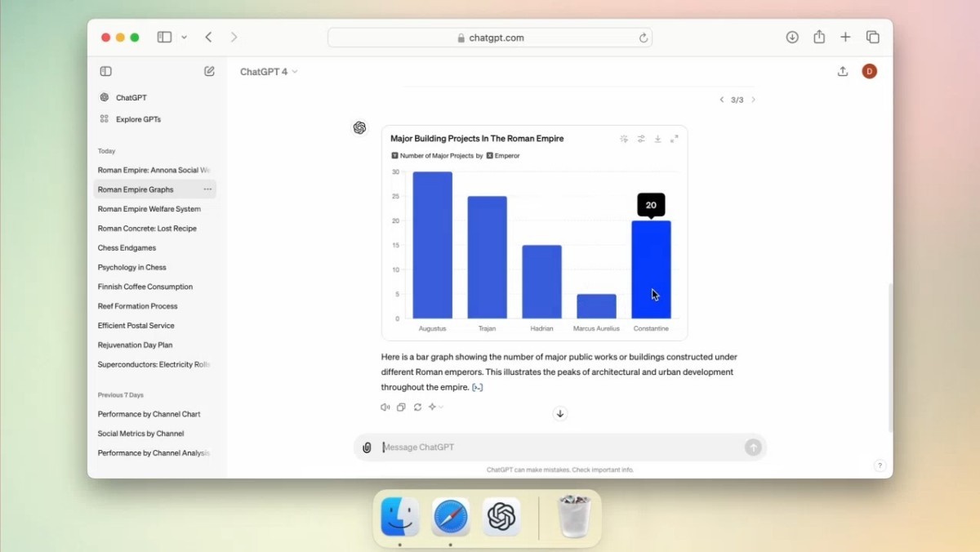Click the Explore GPTs icon in sidebar
This screenshot has width=980, height=552.
point(106,118)
